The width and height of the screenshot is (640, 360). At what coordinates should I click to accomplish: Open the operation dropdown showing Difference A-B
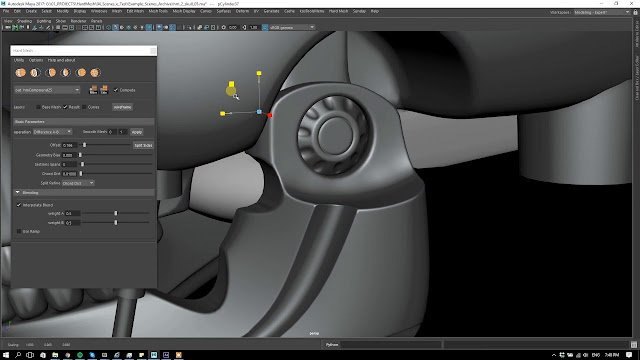click(53, 132)
